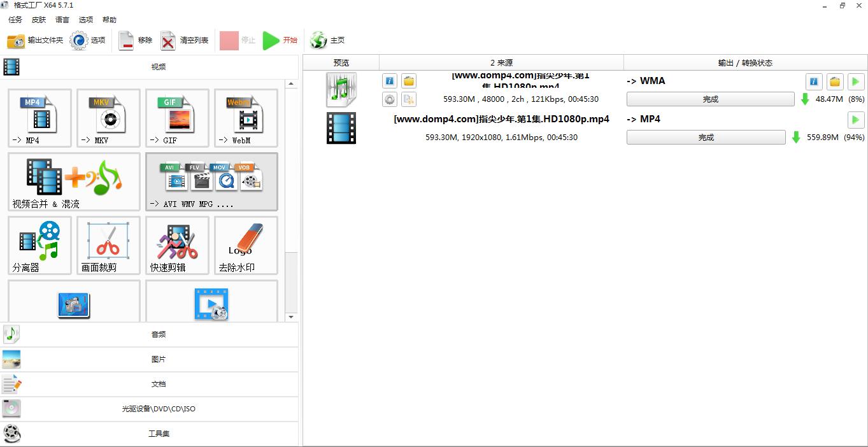
Task: Click the 输出文件夹 toolbar button
Action: point(36,40)
